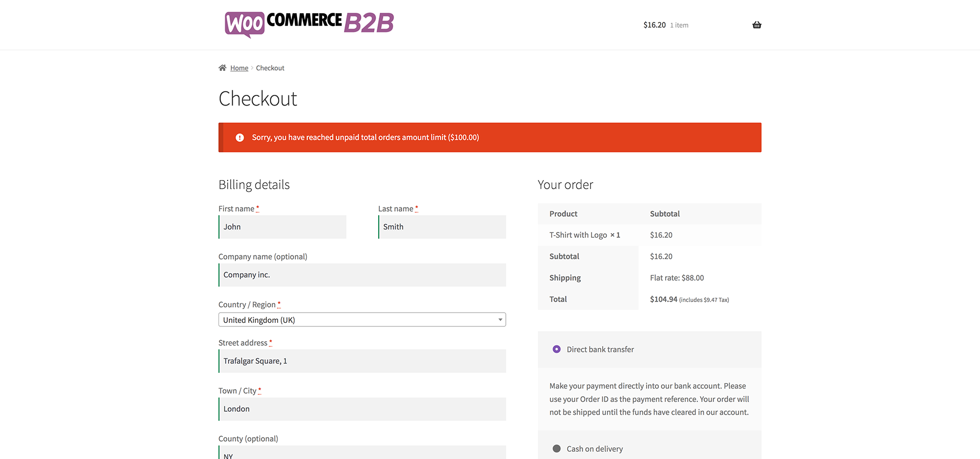Click the unpaid orders limit error banner
Screen dimensions: 980x459
pyautogui.click(x=490, y=138)
